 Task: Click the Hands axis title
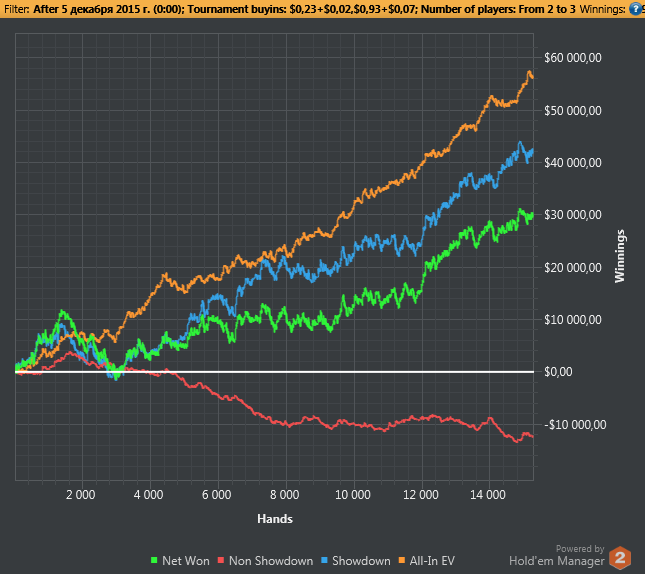coord(275,519)
